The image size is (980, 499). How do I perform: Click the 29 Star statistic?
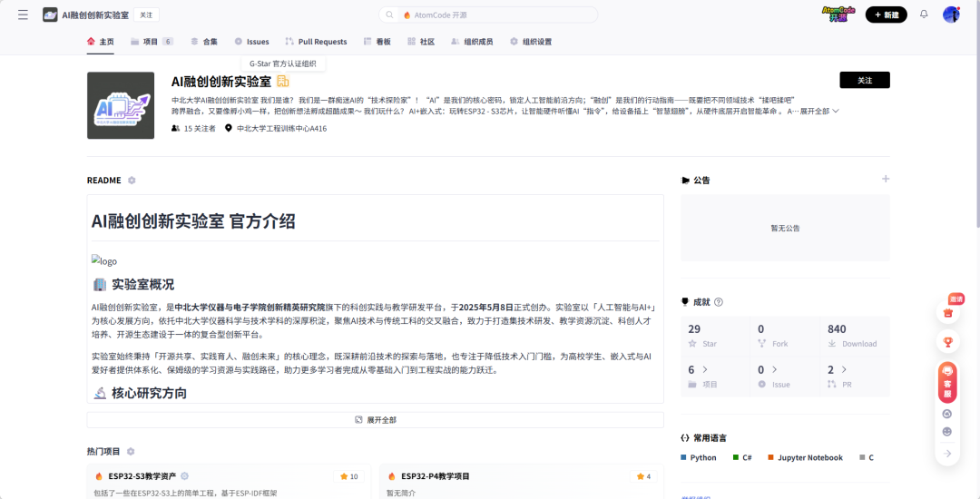715,336
